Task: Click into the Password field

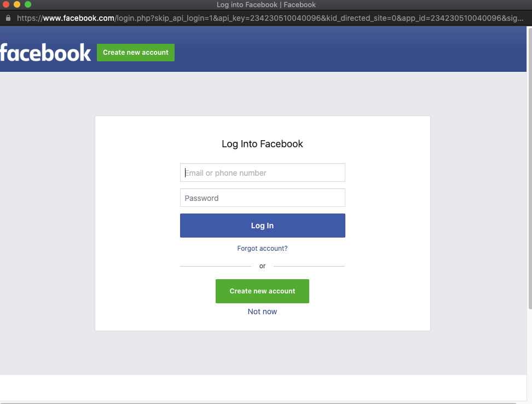Action: 263,198
